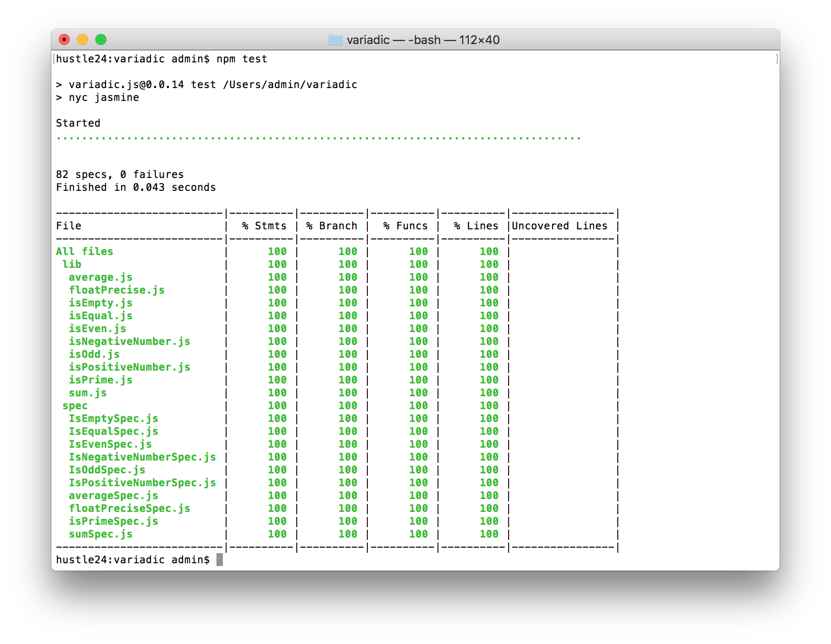Click the 82 specs, 0 failures text

point(120,174)
